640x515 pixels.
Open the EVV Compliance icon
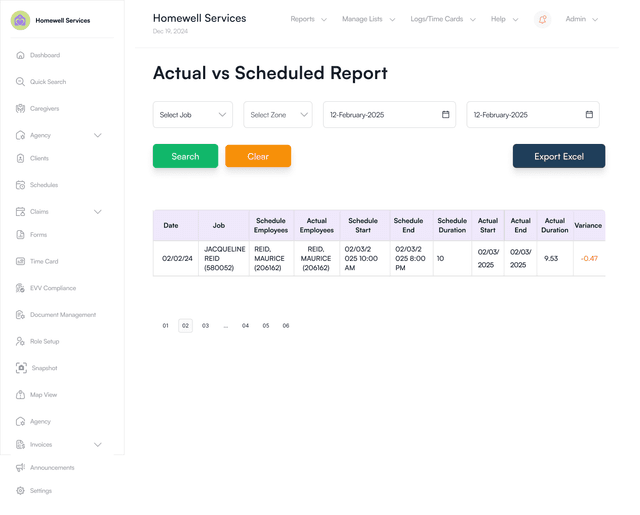(20, 288)
